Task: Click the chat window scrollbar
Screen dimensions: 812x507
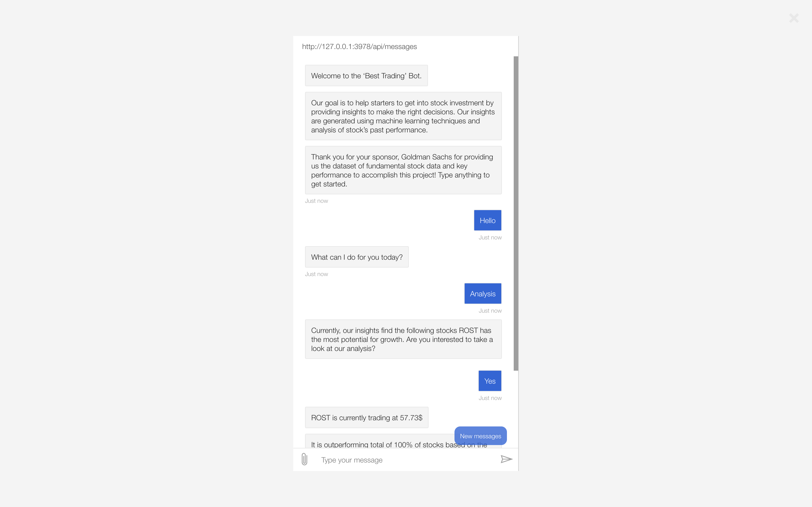Action: (516, 213)
